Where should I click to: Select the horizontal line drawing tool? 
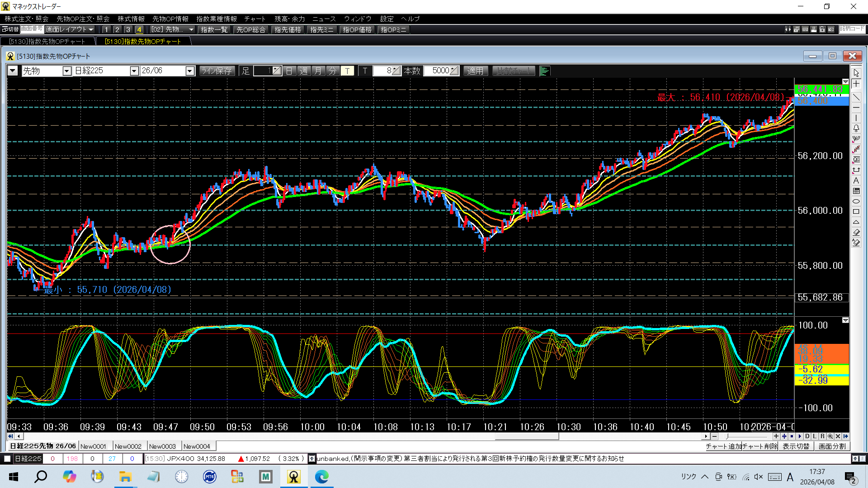pos(856,108)
